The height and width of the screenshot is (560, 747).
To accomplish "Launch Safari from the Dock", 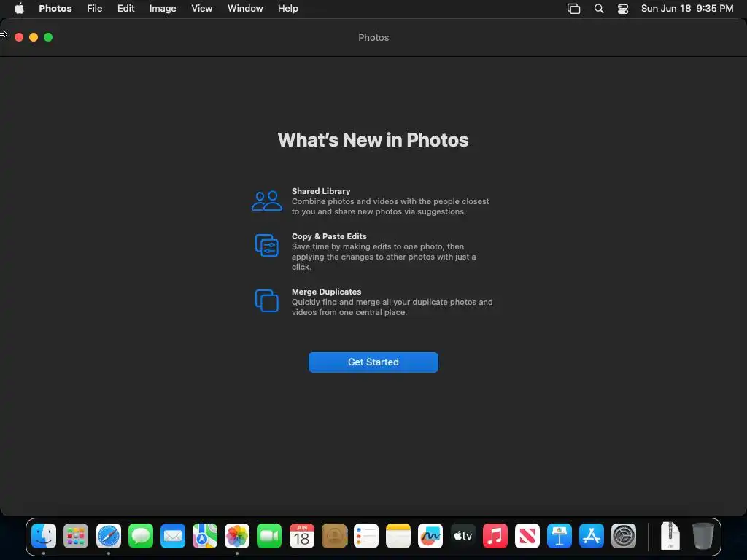I will click(x=109, y=536).
